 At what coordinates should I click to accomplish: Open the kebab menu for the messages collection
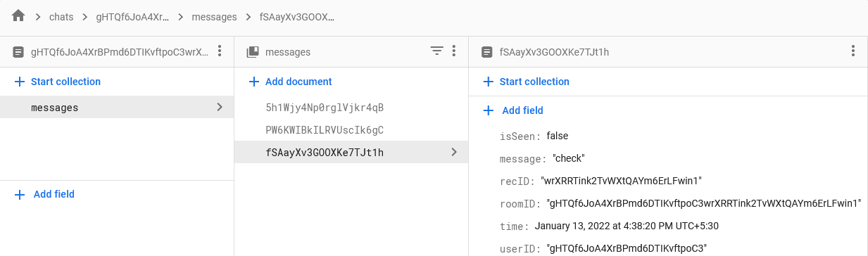pos(454,51)
